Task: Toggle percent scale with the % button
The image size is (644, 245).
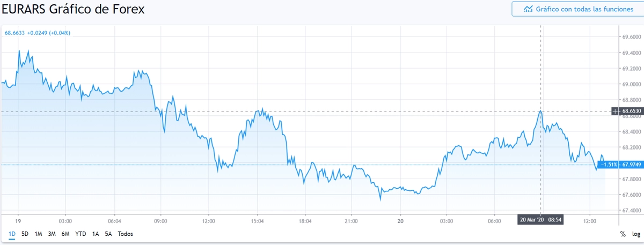Action: [x=623, y=234]
